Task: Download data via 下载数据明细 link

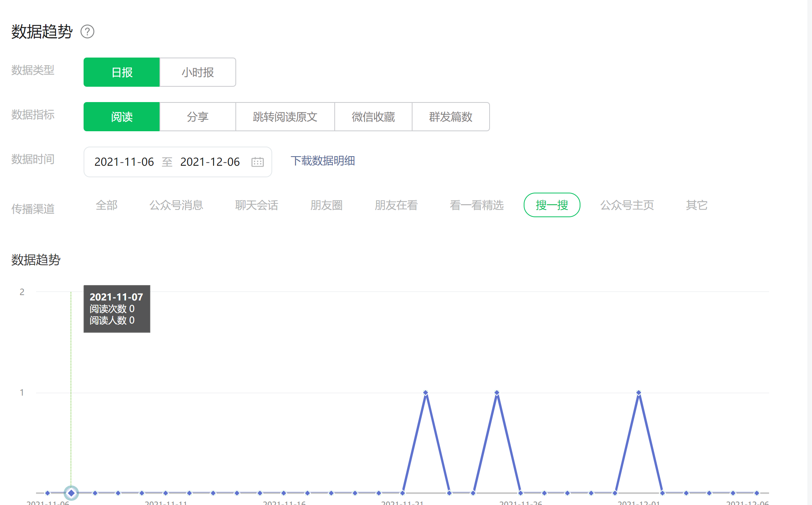Action: pos(322,161)
